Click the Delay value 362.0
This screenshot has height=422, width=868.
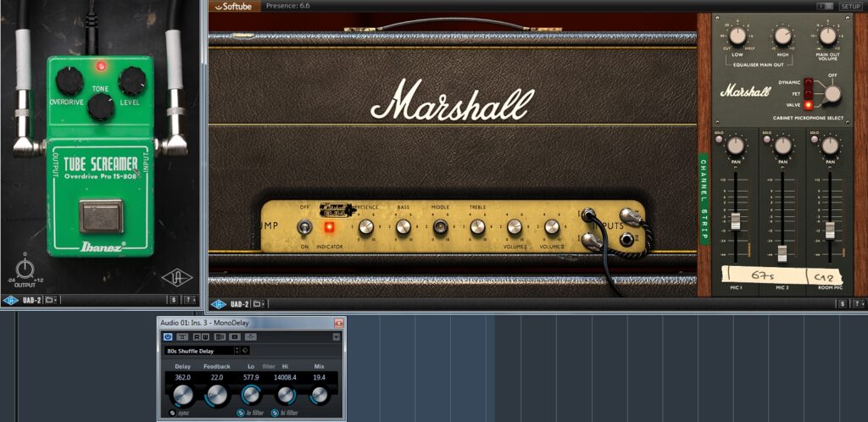183,378
